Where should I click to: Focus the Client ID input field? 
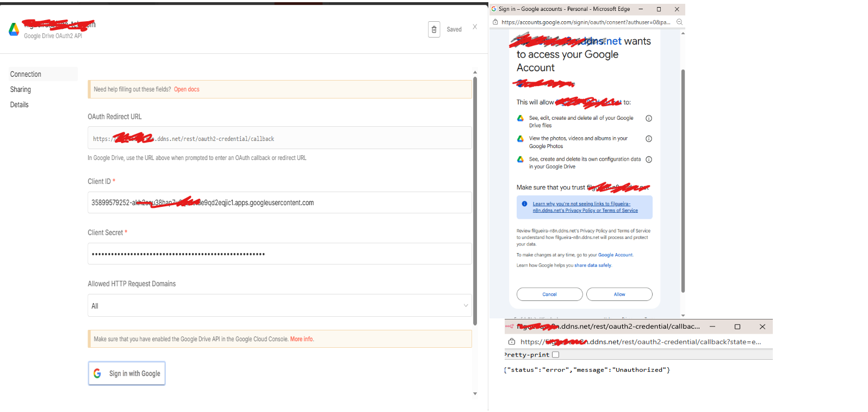(280, 202)
